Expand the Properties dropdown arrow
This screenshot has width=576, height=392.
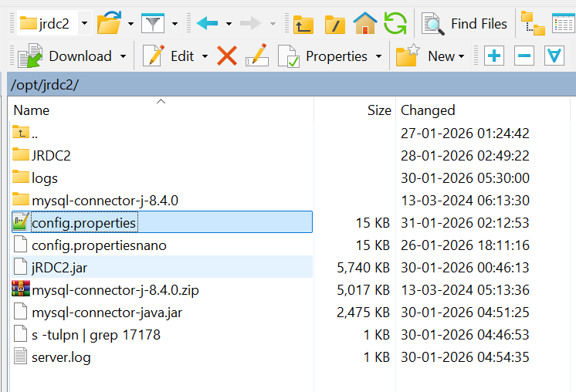click(x=379, y=56)
